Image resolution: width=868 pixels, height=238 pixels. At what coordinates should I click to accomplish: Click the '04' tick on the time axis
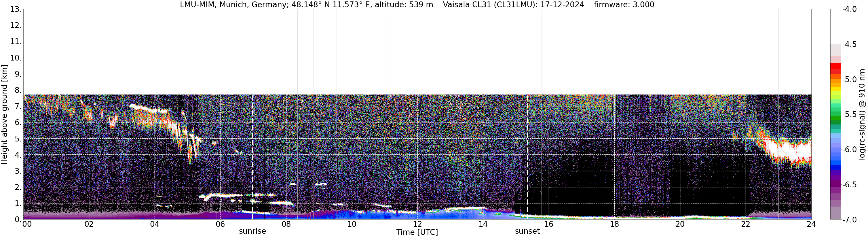154,224
